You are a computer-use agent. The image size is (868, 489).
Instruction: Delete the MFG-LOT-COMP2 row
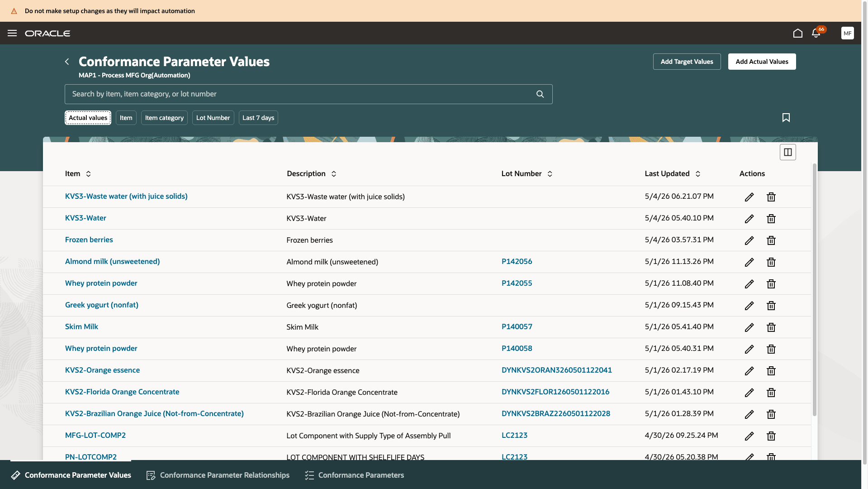[771, 436]
